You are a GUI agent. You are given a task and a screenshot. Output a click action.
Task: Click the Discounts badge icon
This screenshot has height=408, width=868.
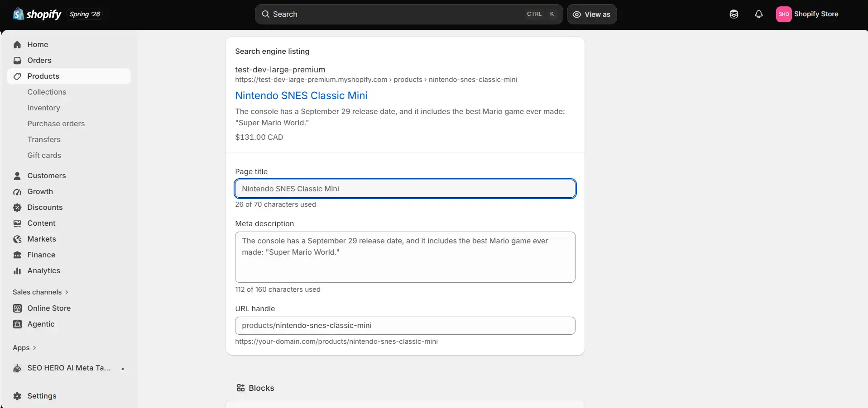pyautogui.click(x=17, y=207)
